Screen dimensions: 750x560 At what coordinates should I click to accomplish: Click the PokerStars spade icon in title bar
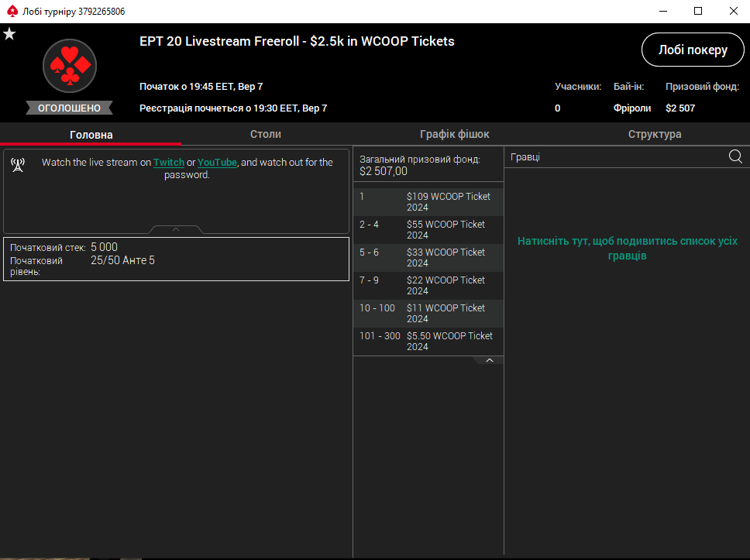(12, 11)
